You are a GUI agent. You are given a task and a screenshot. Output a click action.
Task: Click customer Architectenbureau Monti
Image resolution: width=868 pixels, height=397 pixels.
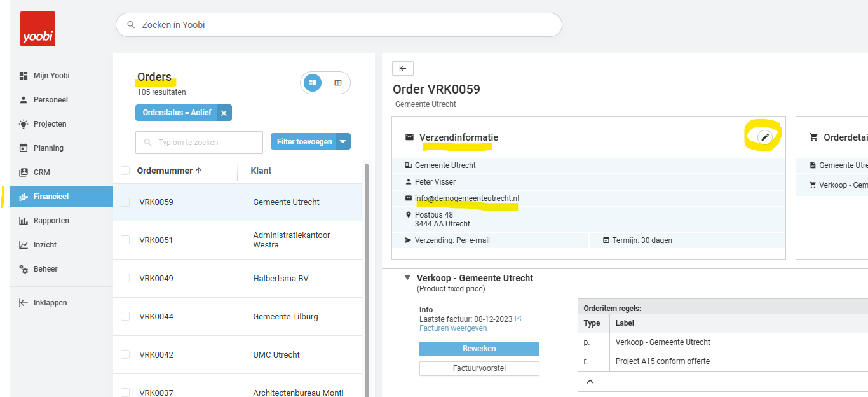(298, 393)
